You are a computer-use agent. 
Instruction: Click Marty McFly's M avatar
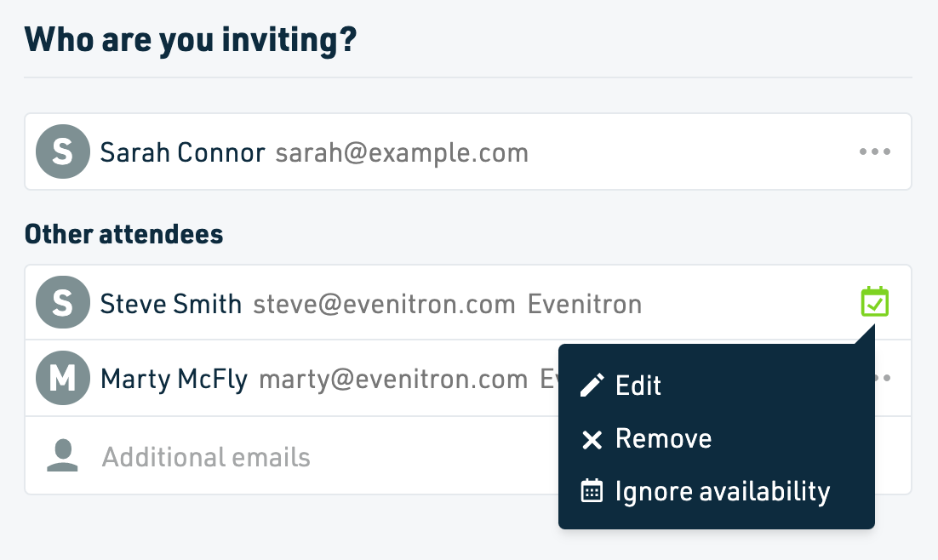63,378
